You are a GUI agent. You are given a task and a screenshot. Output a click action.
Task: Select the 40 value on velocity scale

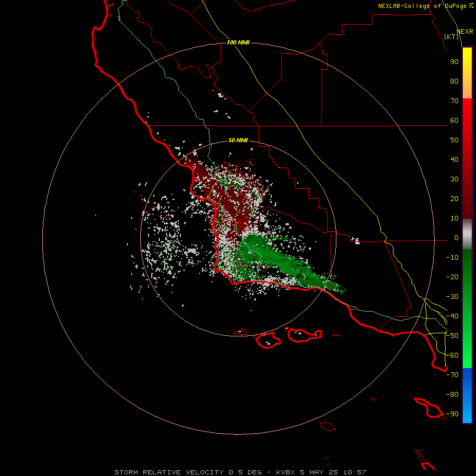tap(454, 160)
